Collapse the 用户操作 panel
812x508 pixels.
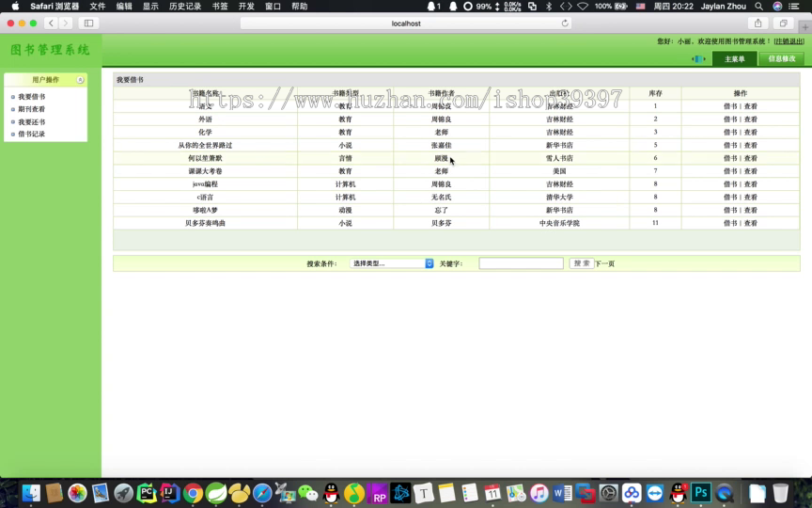pyautogui.click(x=80, y=79)
